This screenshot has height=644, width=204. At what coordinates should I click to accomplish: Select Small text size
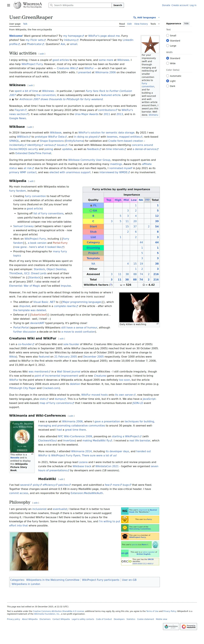[167, 35]
